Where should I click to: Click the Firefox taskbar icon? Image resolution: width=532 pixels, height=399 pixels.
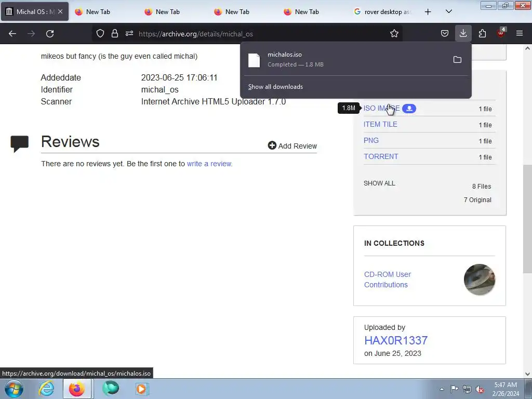tap(77, 389)
